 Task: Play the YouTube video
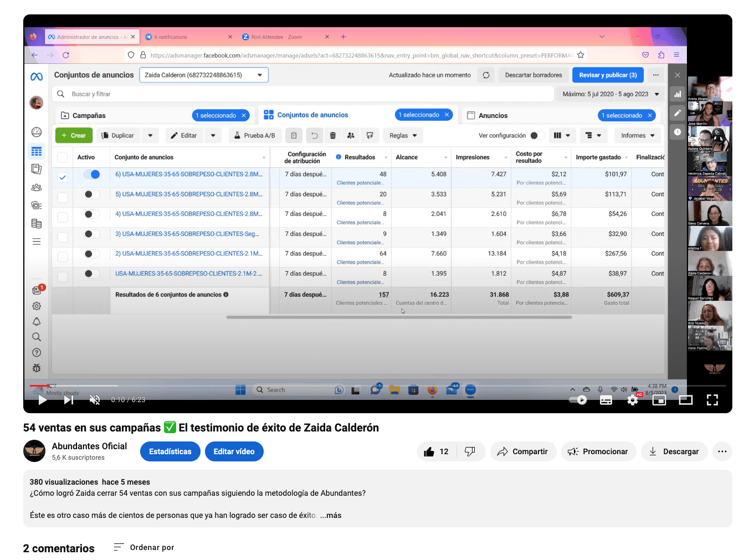point(43,400)
